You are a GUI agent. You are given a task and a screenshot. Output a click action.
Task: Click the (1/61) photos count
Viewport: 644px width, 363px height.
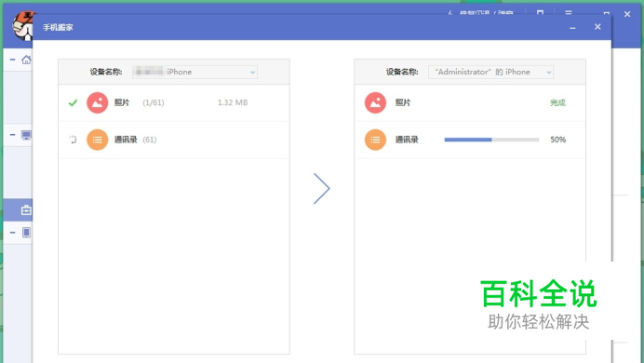(154, 102)
